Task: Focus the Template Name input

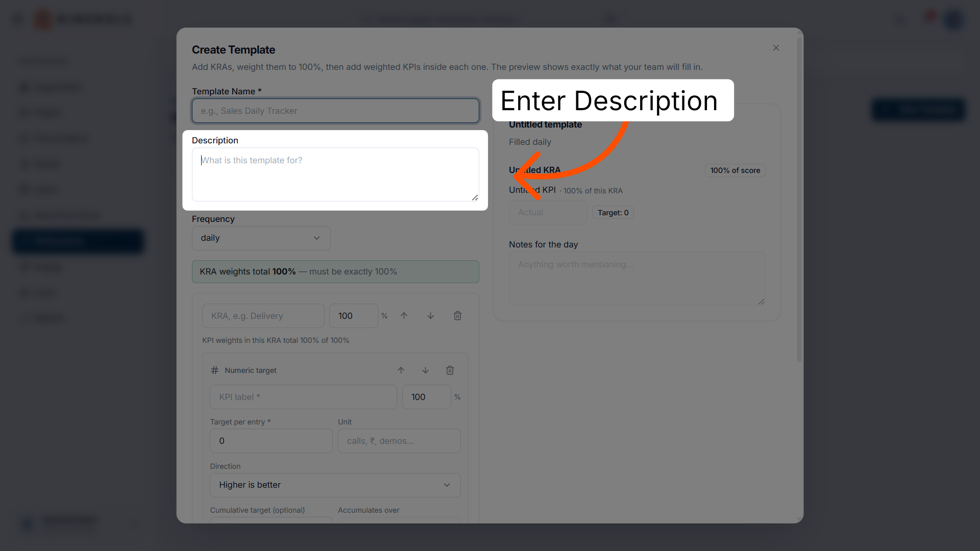Action: 335,111
